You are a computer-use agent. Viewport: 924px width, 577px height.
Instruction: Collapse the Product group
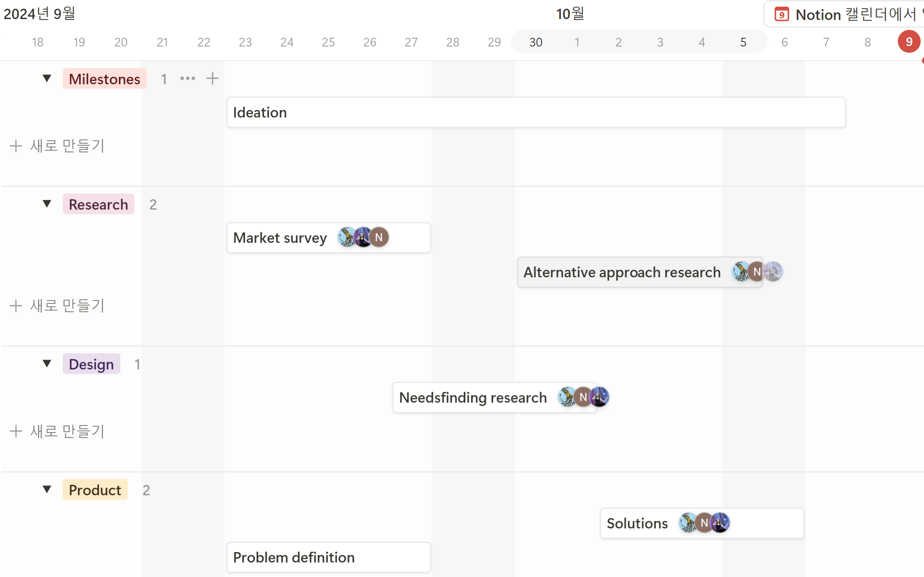(x=47, y=490)
